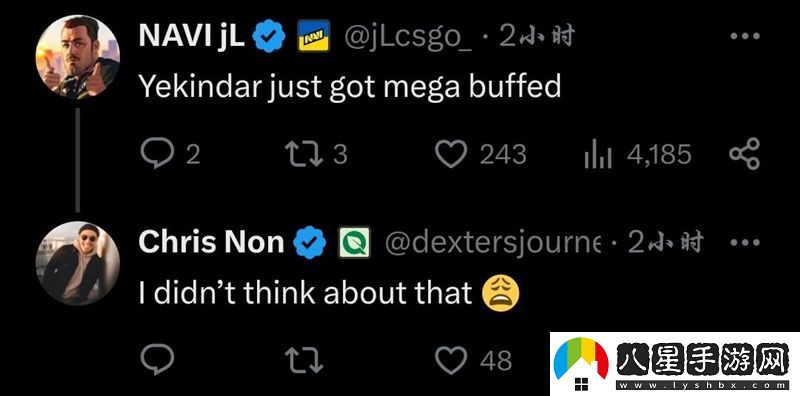Like Chris Non's reply with 48 likes

click(451, 360)
